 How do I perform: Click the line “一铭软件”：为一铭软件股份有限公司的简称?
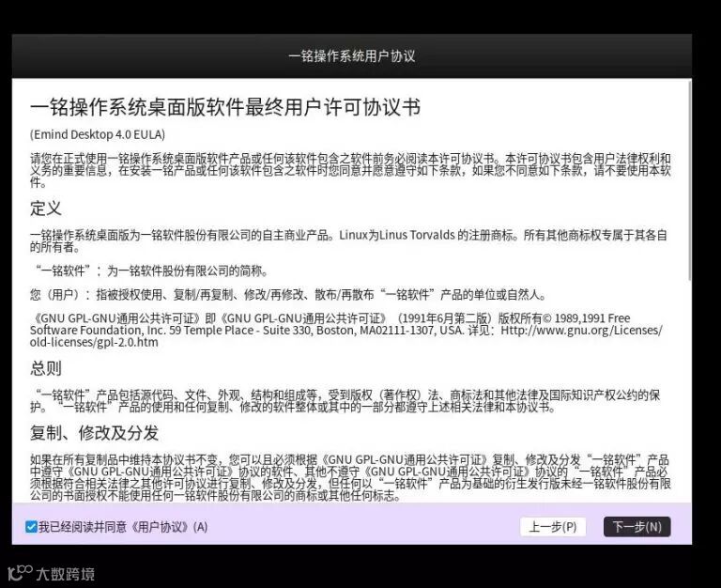(150, 271)
